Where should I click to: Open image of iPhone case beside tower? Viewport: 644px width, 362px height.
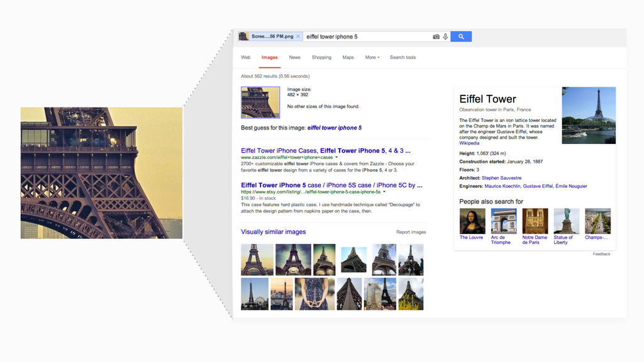(x=380, y=294)
